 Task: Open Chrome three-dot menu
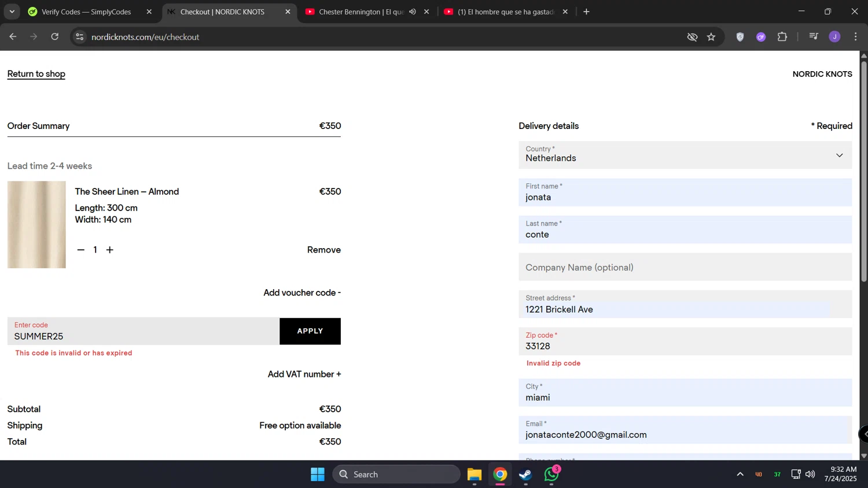point(855,37)
